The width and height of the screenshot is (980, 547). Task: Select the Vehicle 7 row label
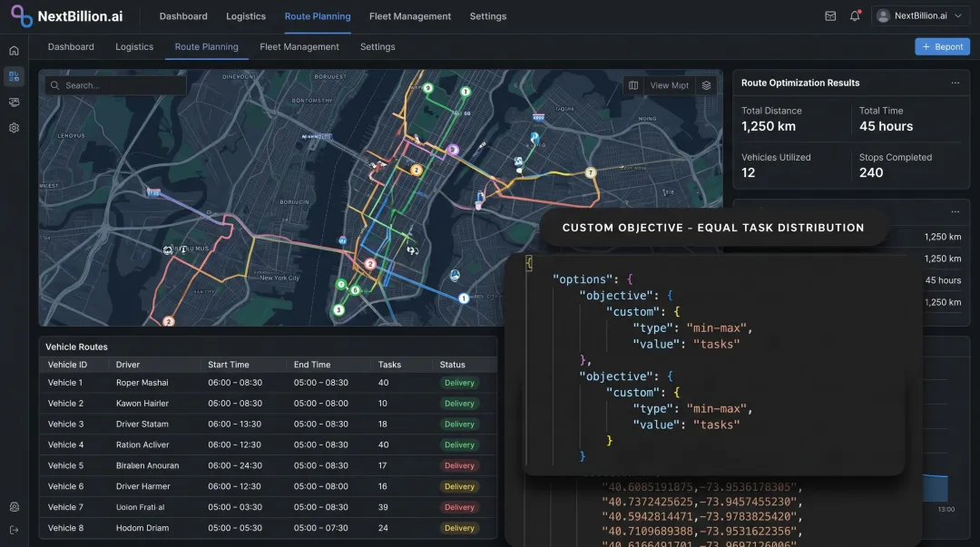65,507
